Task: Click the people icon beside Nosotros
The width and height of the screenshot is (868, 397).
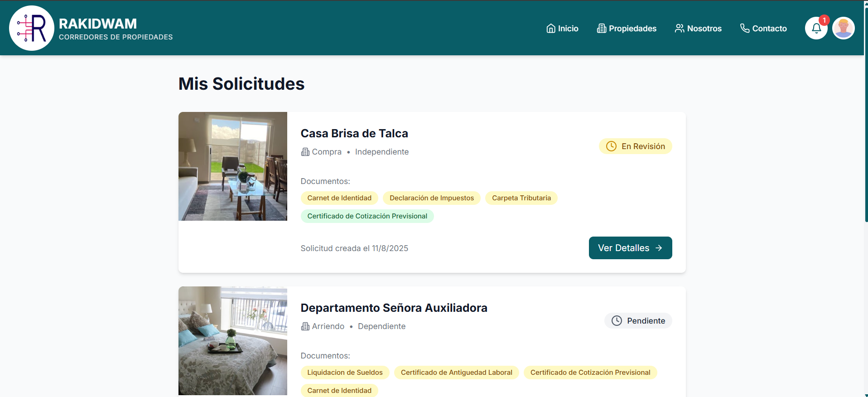Action: tap(679, 29)
